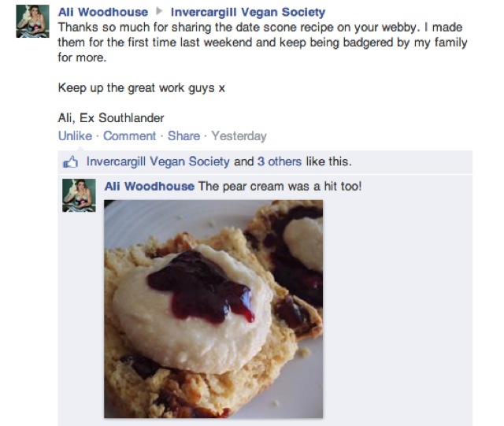Screen dimensions: 504x426
Task: Show the 3 others who liked this
Action: click(x=280, y=161)
